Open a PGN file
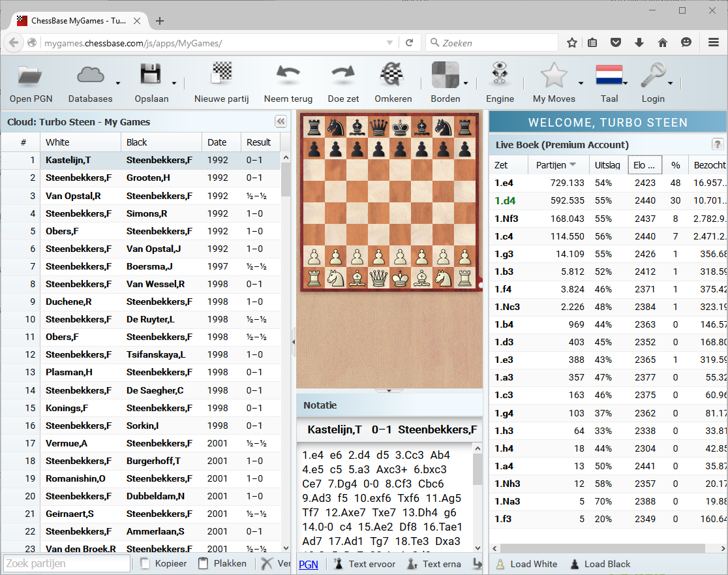728x575 pixels. coord(30,82)
